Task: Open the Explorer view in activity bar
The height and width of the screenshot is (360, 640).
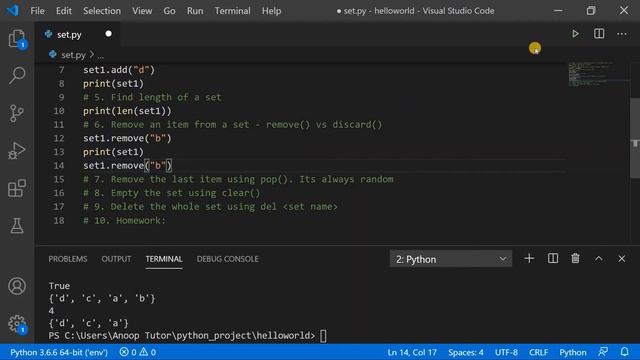Action: click(x=17, y=38)
